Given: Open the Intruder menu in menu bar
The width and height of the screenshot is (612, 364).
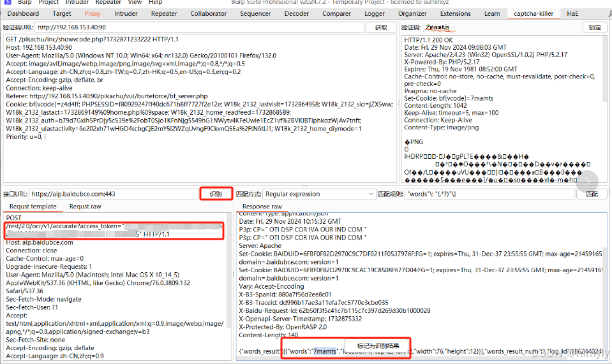Looking at the screenshot, I should pyautogui.click(x=77, y=2).
